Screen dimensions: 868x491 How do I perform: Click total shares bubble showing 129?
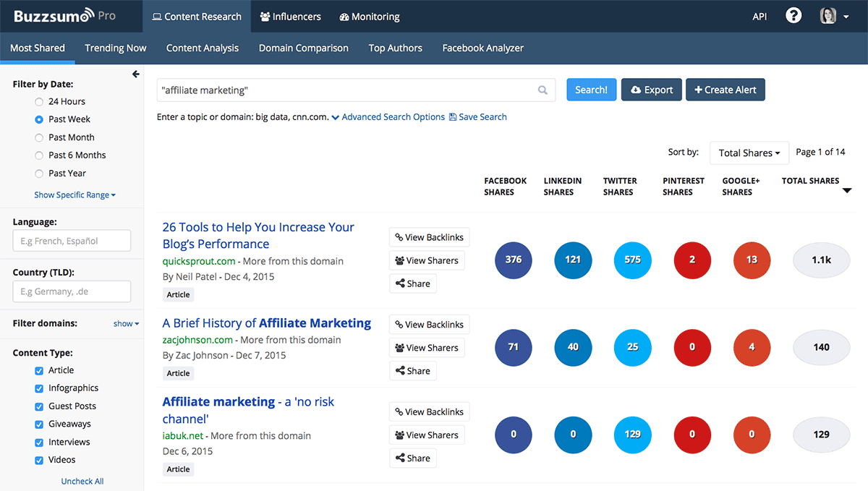pos(821,435)
